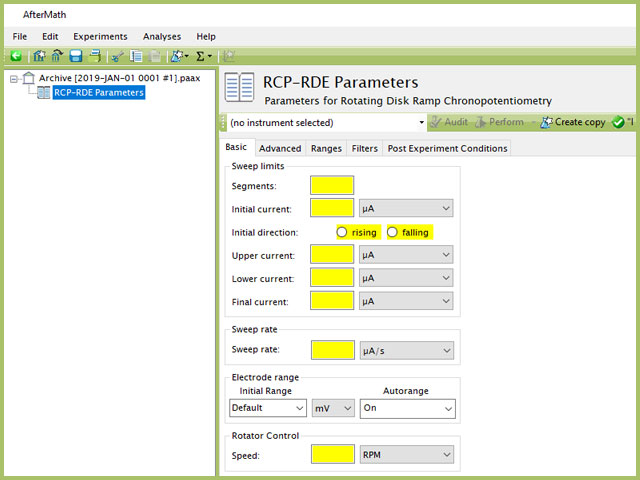Collapse the Archive tree node
640x480 pixels.
[14, 79]
